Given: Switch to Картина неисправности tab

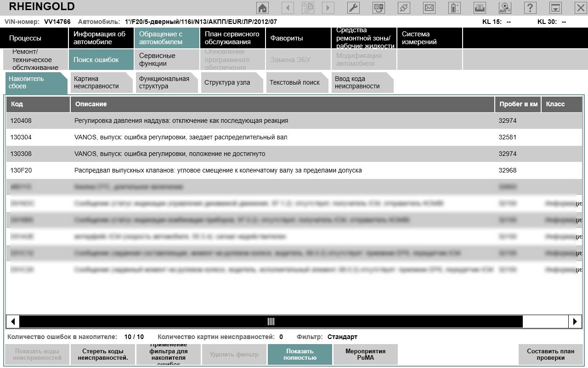Looking at the screenshot, I should click(x=101, y=83).
